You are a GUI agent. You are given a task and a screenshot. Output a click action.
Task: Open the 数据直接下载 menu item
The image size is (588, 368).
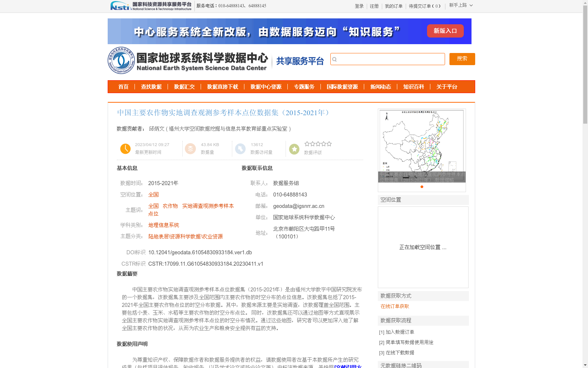[223, 87]
